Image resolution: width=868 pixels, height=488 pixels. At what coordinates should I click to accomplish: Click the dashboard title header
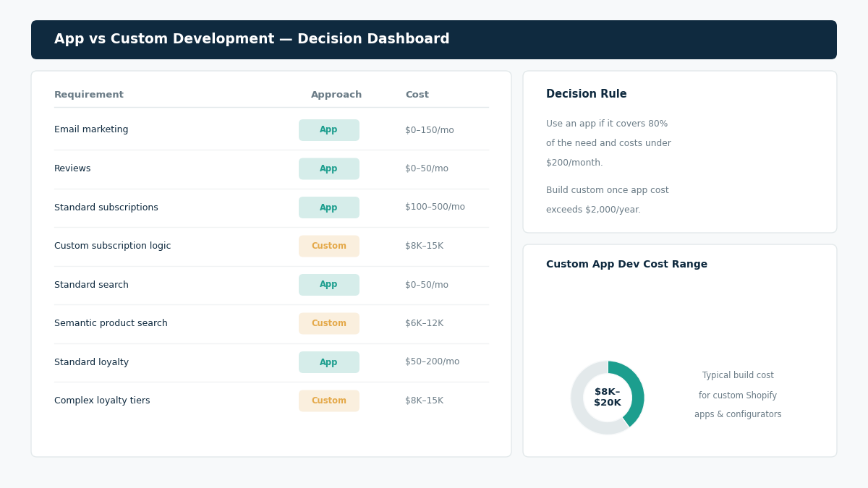coord(252,39)
